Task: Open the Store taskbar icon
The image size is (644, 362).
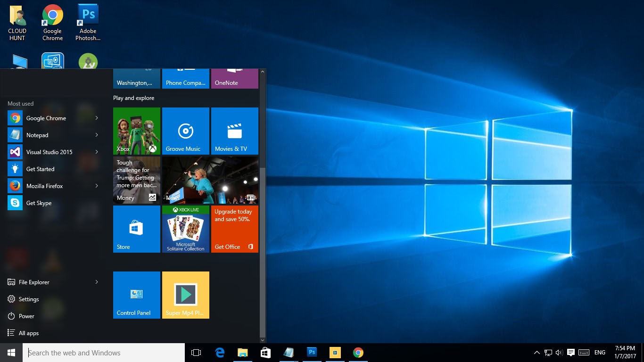Action: (x=265, y=353)
